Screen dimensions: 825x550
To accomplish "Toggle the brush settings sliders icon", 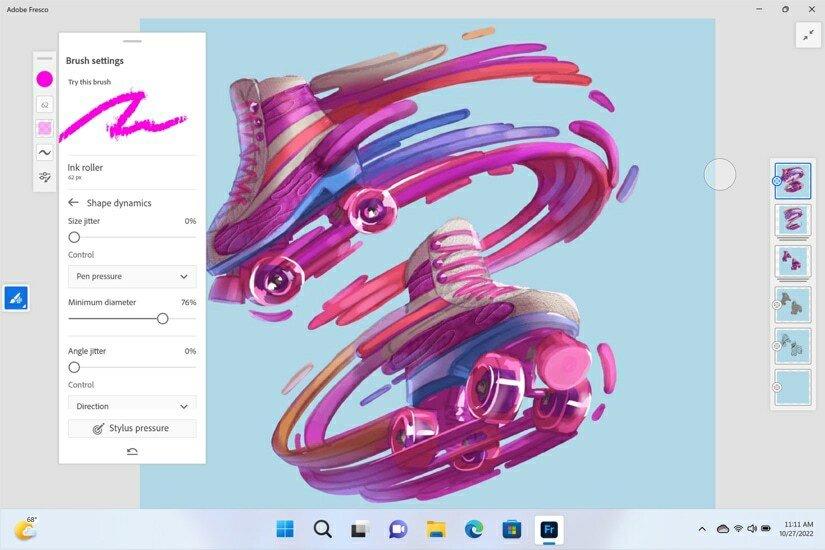I will [x=45, y=177].
